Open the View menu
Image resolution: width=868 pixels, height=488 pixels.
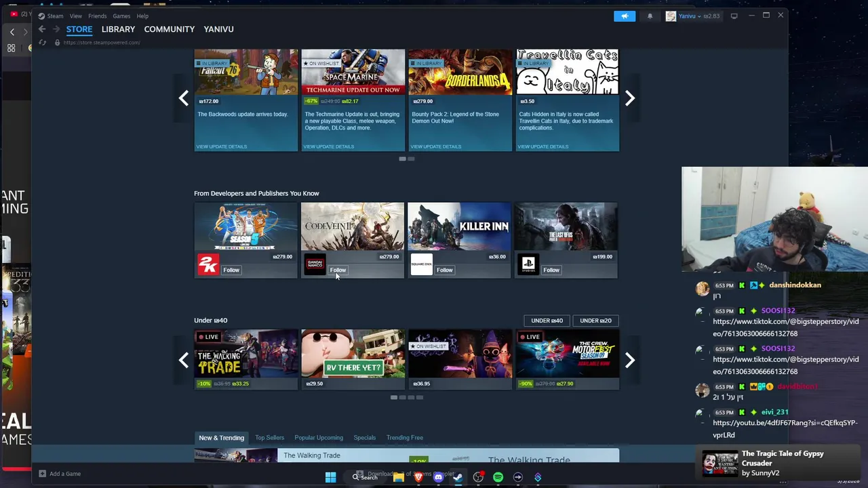(76, 16)
